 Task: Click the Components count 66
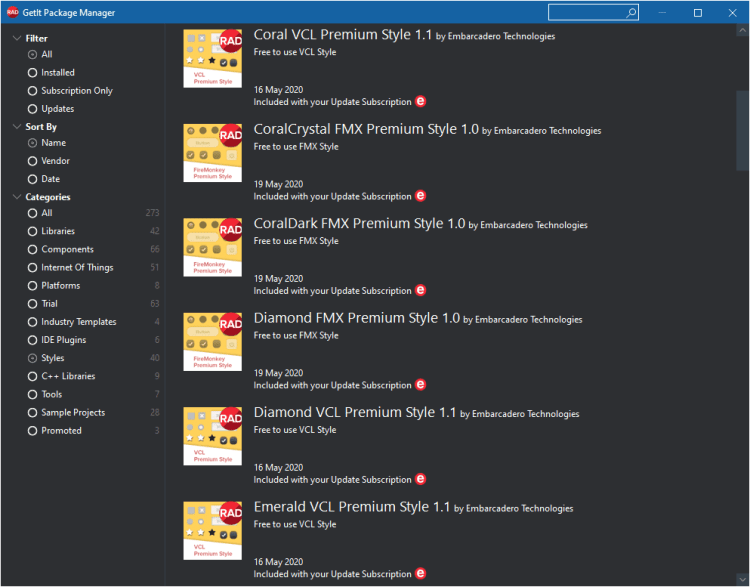pyautogui.click(x=155, y=249)
